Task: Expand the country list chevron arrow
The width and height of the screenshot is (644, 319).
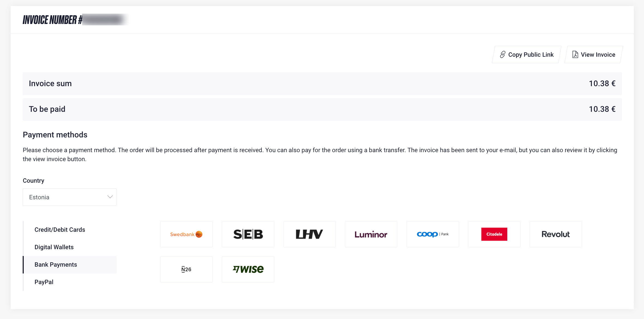Action: [x=110, y=197]
